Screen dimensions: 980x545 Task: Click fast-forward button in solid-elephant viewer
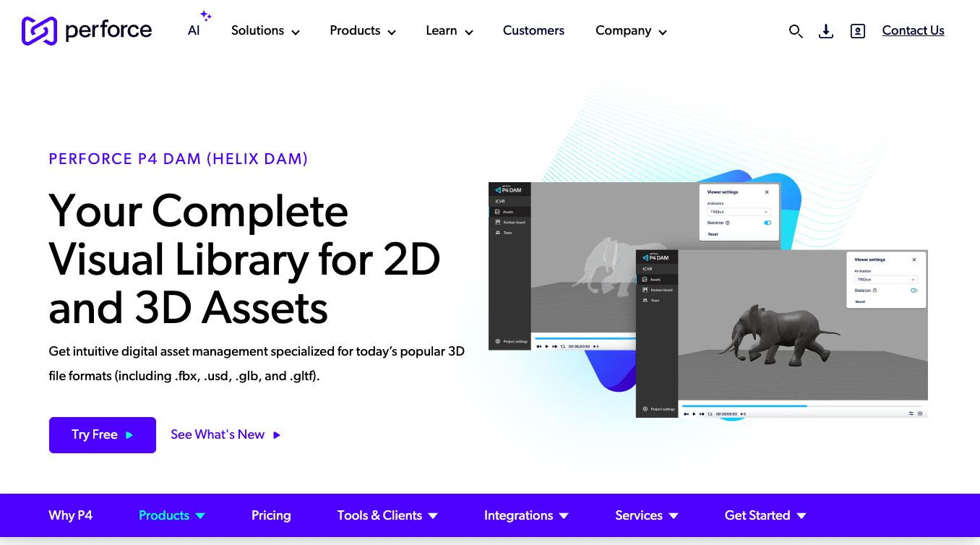click(702, 414)
